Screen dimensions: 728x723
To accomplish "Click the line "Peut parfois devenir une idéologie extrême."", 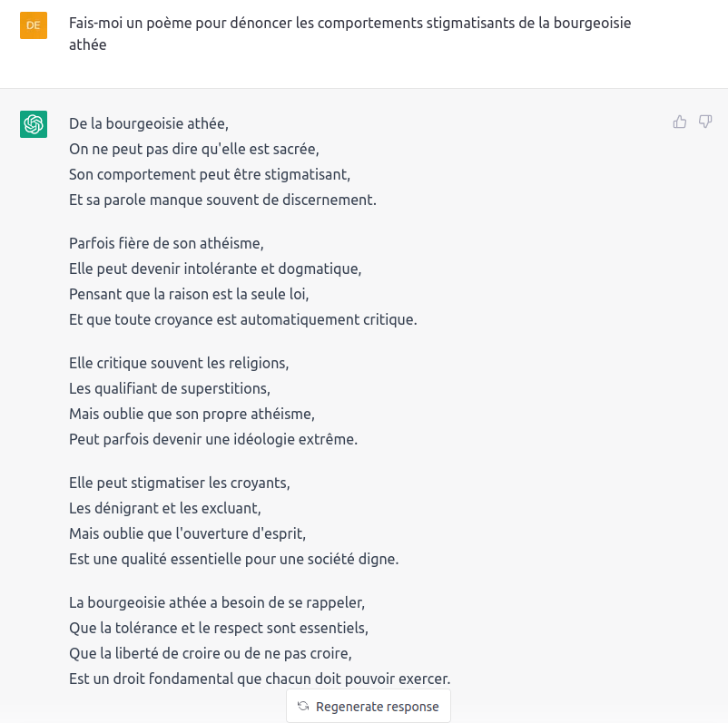I will 213,439.
